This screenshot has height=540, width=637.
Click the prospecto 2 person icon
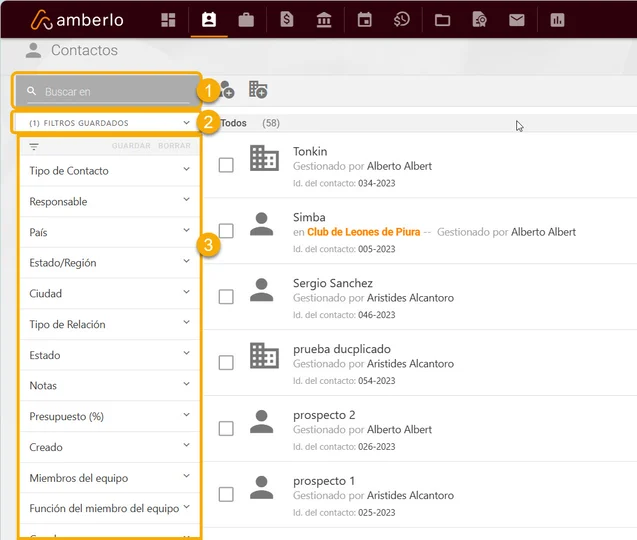(262, 421)
